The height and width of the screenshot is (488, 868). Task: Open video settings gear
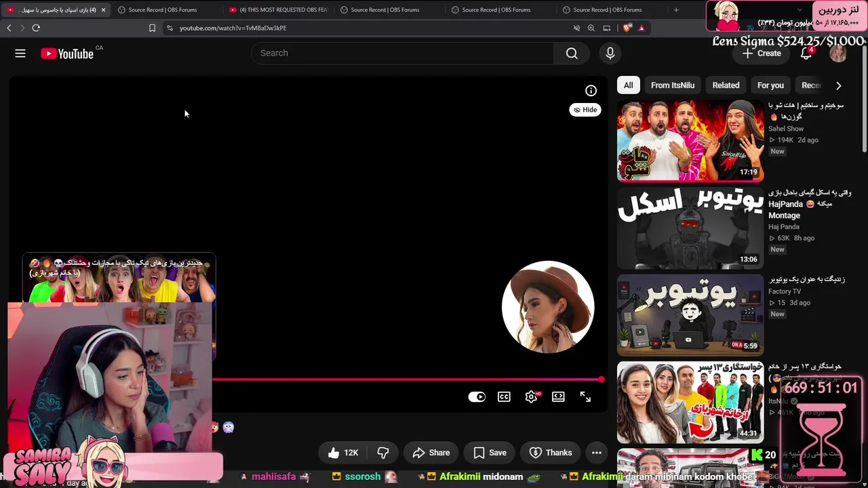532,397
